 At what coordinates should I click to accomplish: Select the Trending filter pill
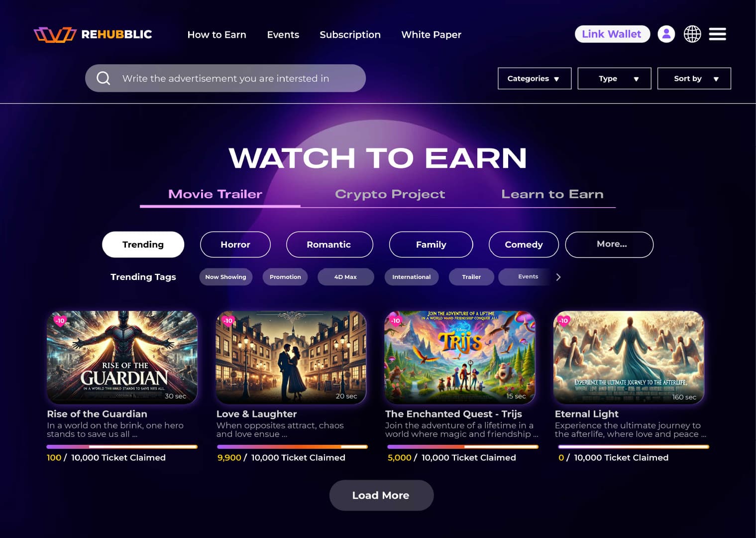tap(143, 245)
